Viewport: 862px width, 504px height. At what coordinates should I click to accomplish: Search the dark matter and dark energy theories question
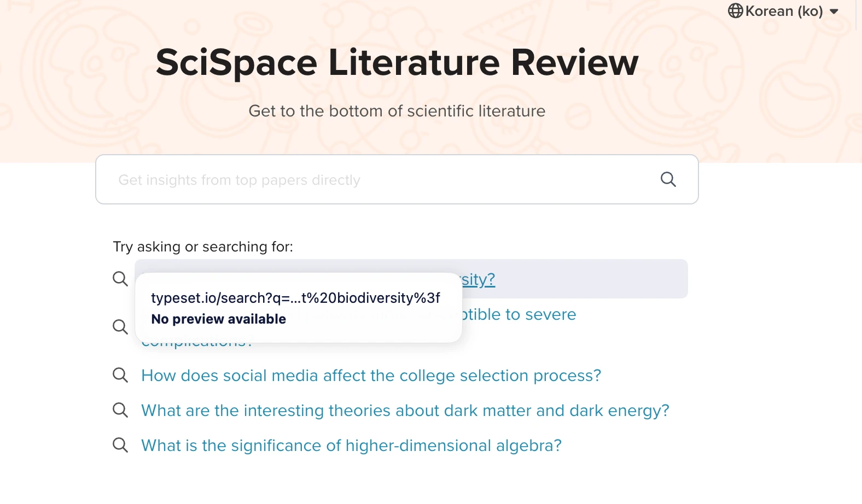pyautogui.click(x=405, y=411)
